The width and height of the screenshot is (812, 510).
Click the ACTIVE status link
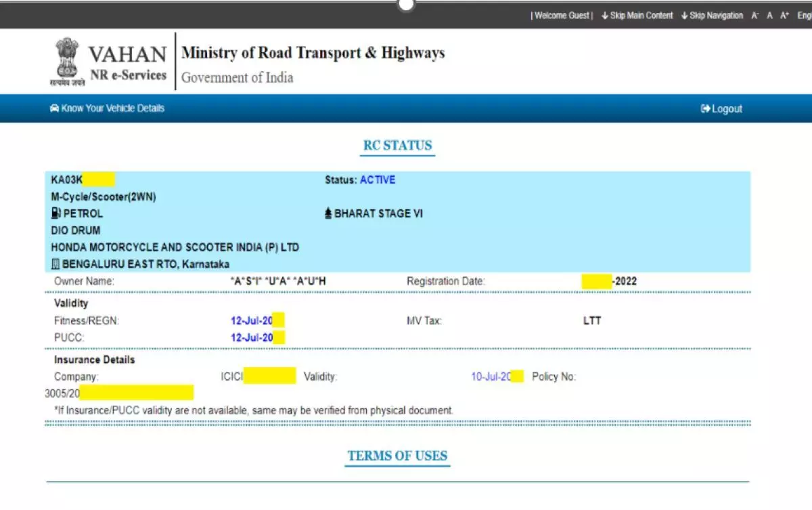[x=378, y=179]
